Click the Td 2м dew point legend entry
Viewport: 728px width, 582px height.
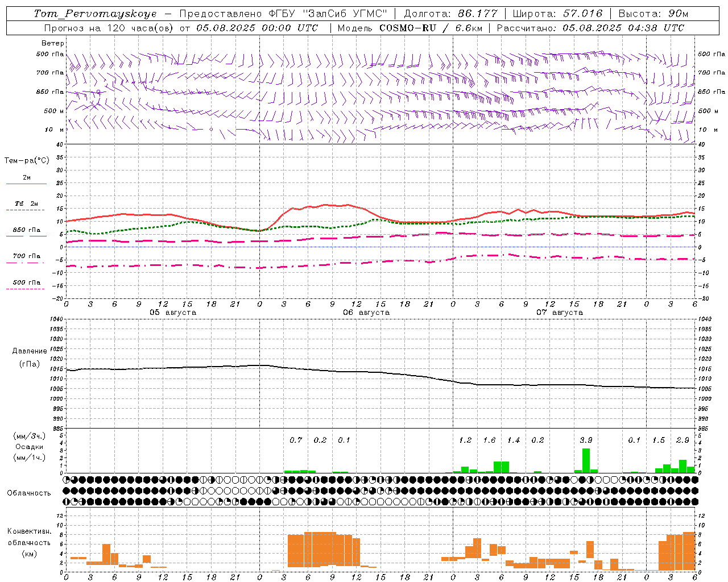(x=27, y=203)
